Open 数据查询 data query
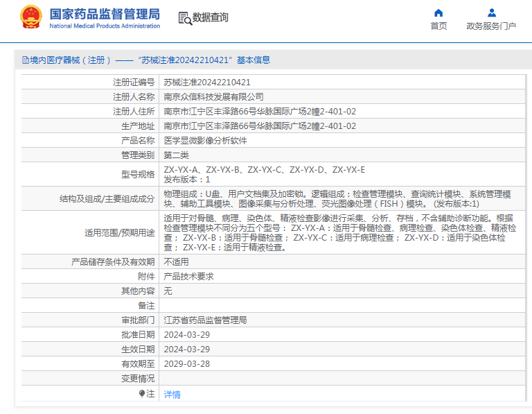The height and width of the screenshot is (414, 532). (x=211, y=17)
